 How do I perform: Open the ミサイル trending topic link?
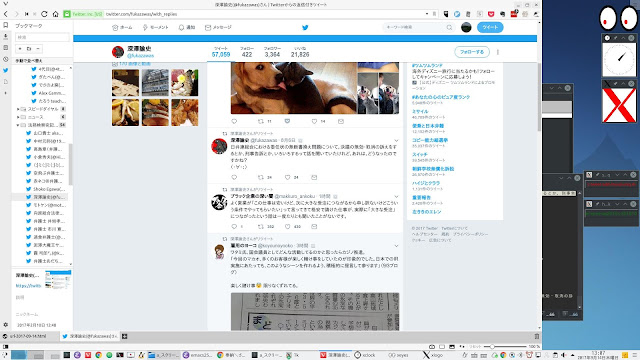coord(420,111)
